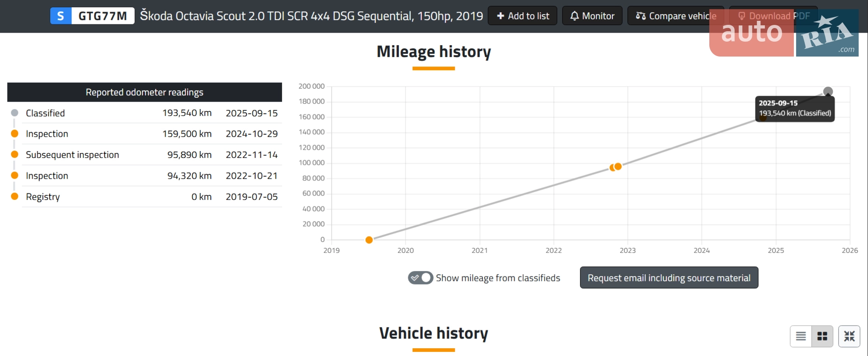Viewport: 868px width, 356px height.
Task: Click the 2022-10-21 date cell
Action: (252, 176)
